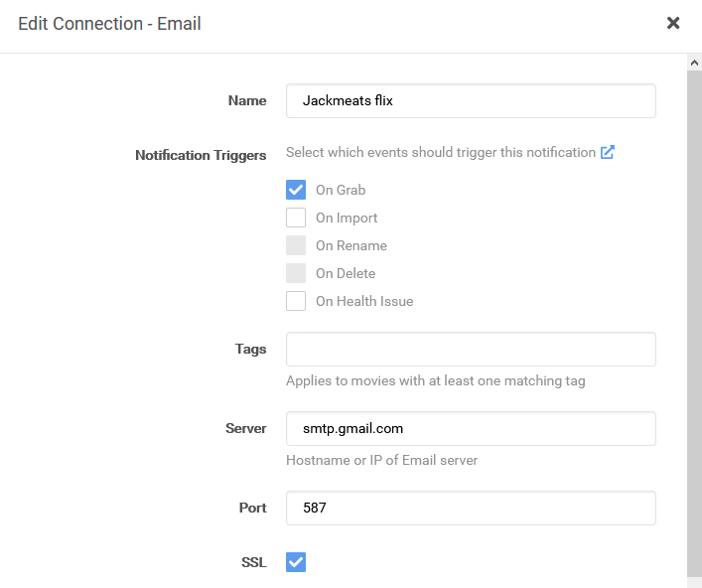The image size is (702, 588).
Task: Disable the SSL checkbox
Action: pos(296,562)
